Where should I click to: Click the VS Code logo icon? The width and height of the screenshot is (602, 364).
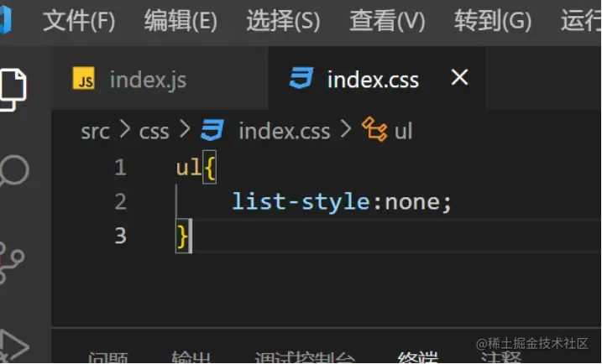[6, 20]
